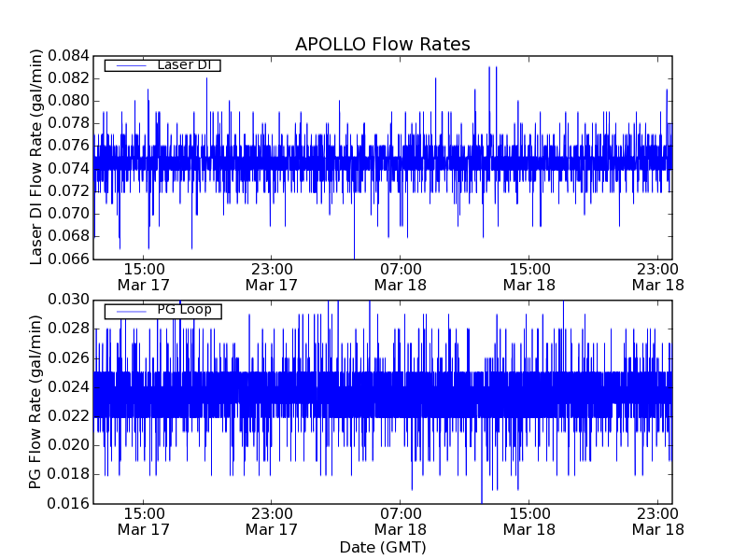The width and height of the screenshot is (747, 560).
Task: Select the PG Loop legend entry
Action: point(183,310)
